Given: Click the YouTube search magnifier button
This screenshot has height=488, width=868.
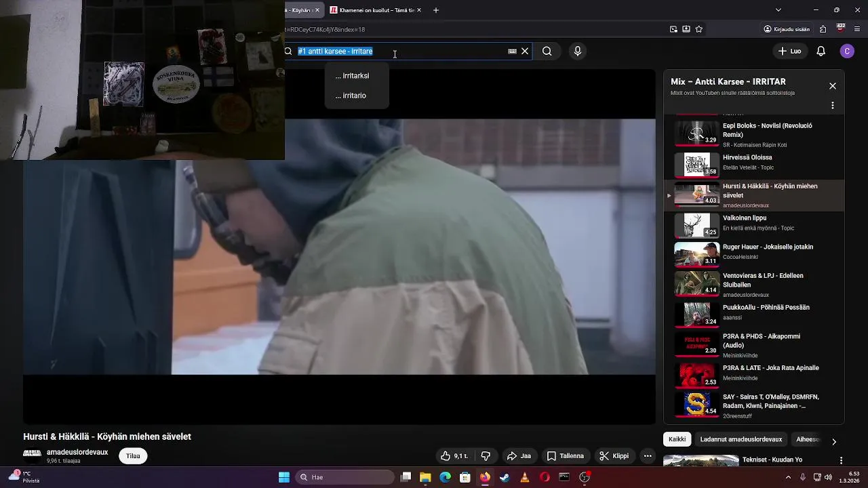Looking at the screenshot, I should (x=547, y=52).
